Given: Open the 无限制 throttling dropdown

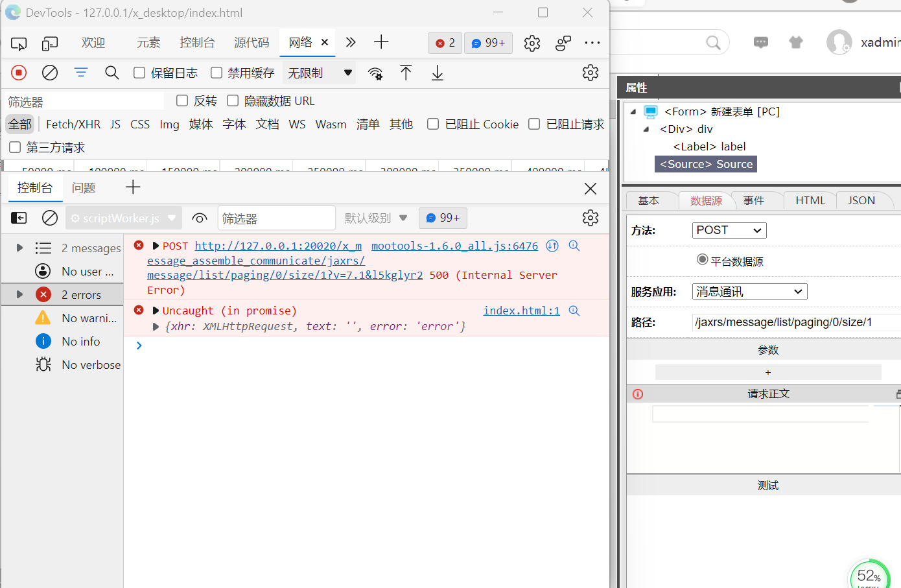Looking at the screenshot, I should click(320, 73).
